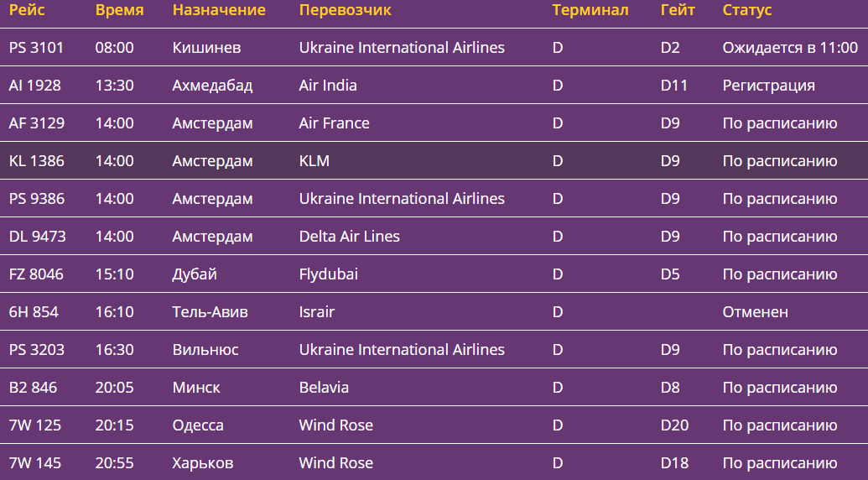
Task: Open the AI 1928 flight entry
Action: pos(35,86)
